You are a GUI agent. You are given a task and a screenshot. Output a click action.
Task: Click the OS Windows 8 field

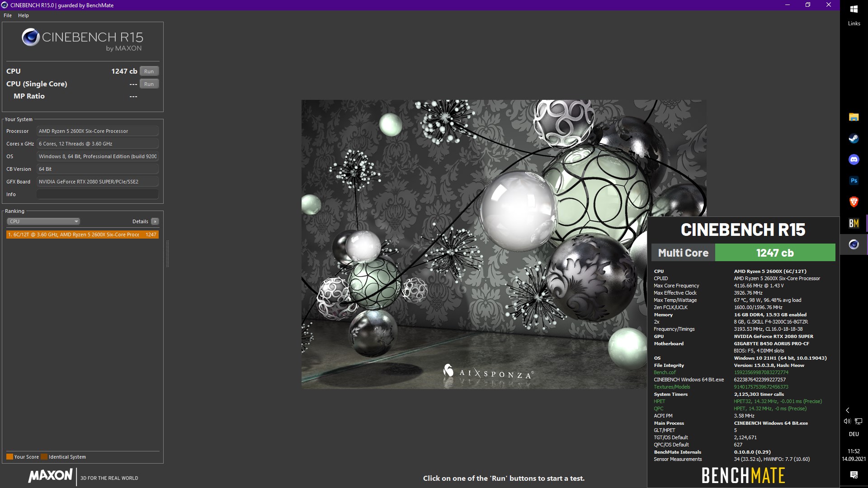(98, 156)
